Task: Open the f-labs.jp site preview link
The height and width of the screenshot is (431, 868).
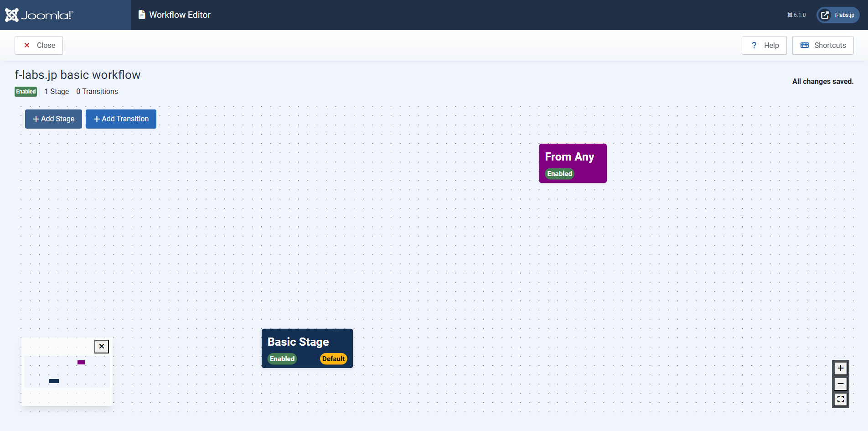Action: click(838, 15)
